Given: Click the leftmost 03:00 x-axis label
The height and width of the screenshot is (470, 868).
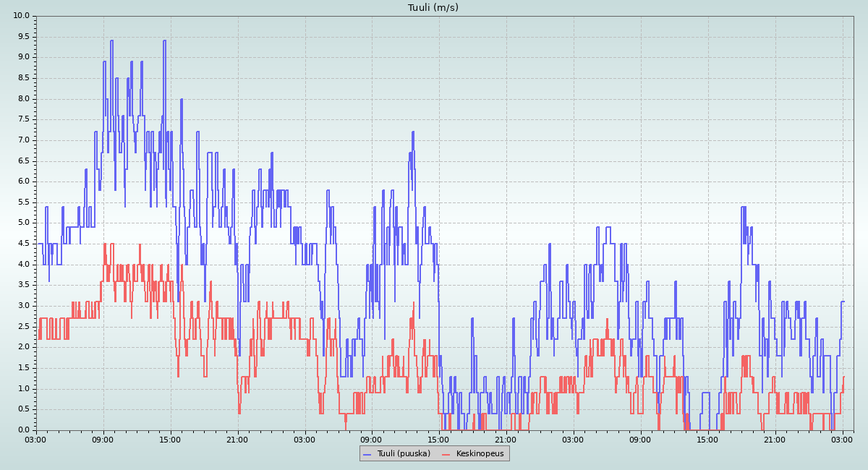Looking at the screenshot, I should click(36, 439).
